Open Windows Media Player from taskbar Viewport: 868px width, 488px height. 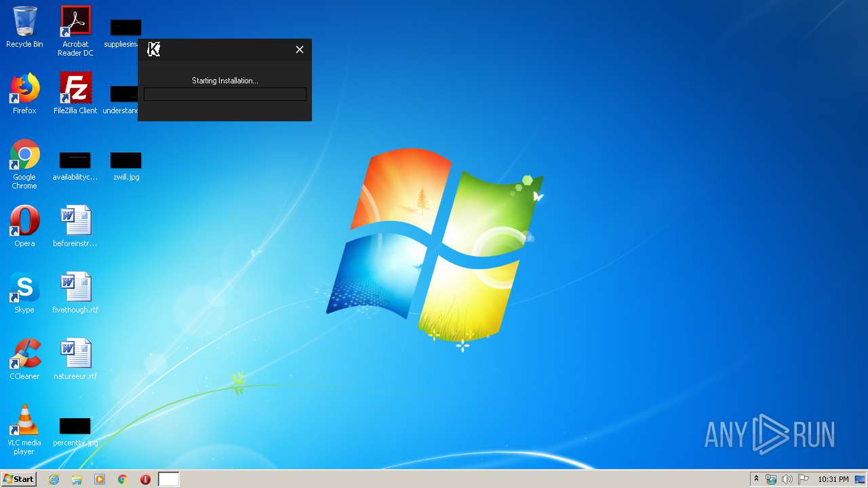point(100,479)
